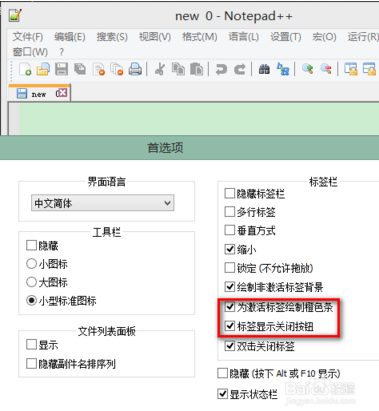The image size is (379, 411).
Task: Check 锁定 (不允许拖放) checkbox
Action: 230,267
